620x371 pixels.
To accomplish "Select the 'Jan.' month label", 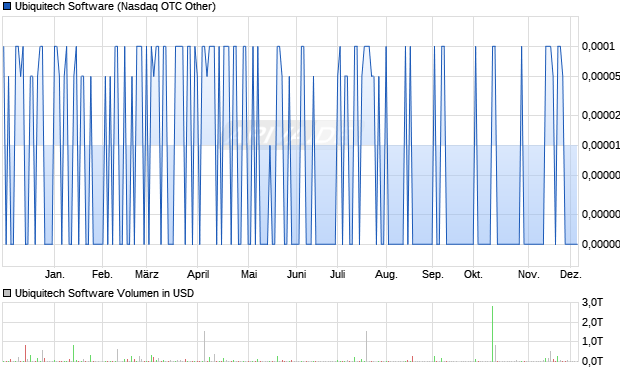I will pyautogui.click(x=55, y=274).
